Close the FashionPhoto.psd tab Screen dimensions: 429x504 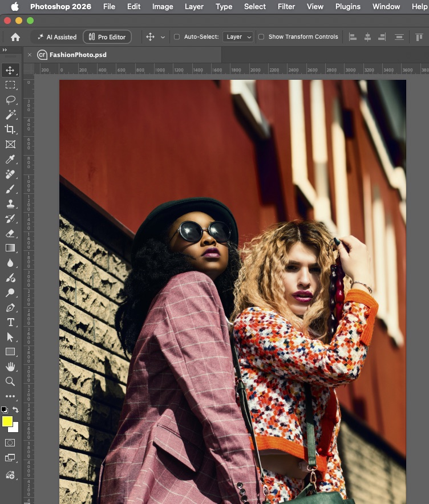pyautogui.click(x=30, y=55)
